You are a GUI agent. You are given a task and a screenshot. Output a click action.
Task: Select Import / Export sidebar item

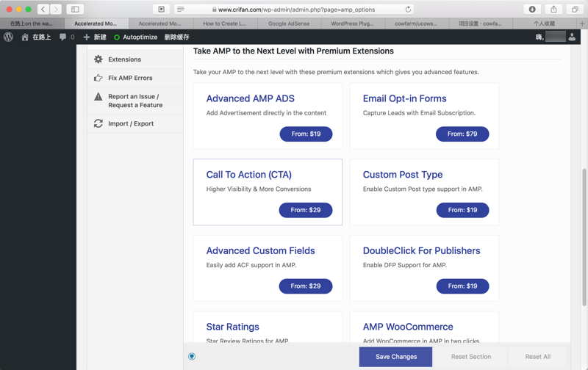(x=131, y=124)
